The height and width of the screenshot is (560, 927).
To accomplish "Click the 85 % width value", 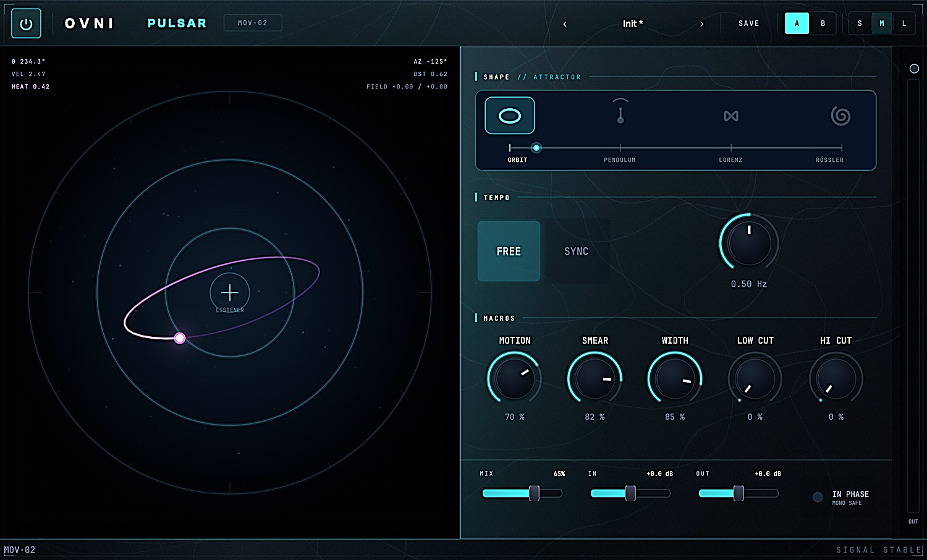I will [x=675, y=417].
